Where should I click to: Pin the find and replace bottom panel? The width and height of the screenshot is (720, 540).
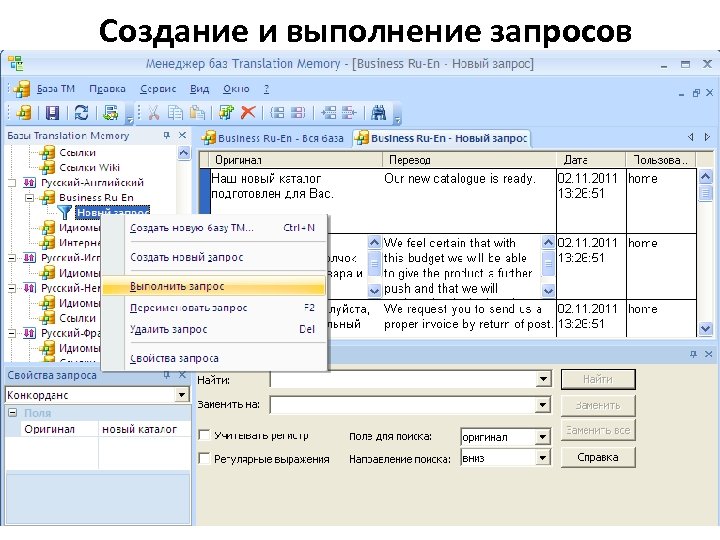(693, 354)
